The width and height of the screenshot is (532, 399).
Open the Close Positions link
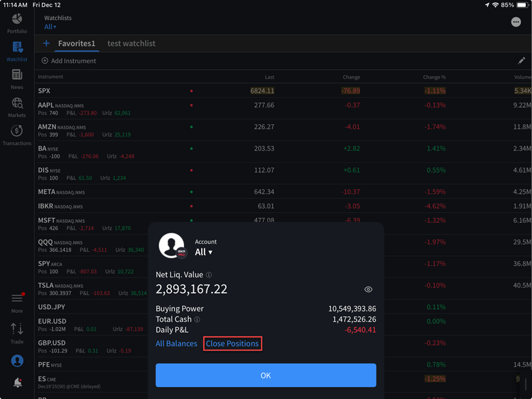click(232, 343)
